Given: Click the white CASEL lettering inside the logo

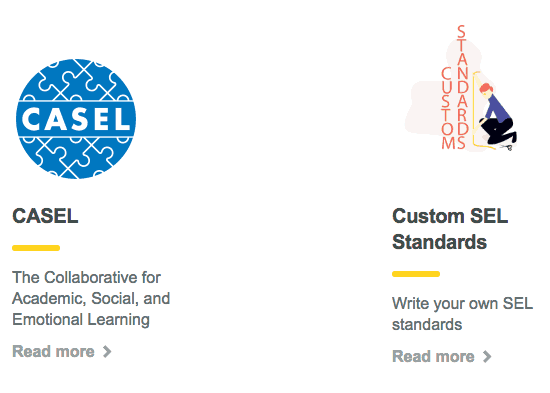Looking at the screenshot, I should point(76,119).
